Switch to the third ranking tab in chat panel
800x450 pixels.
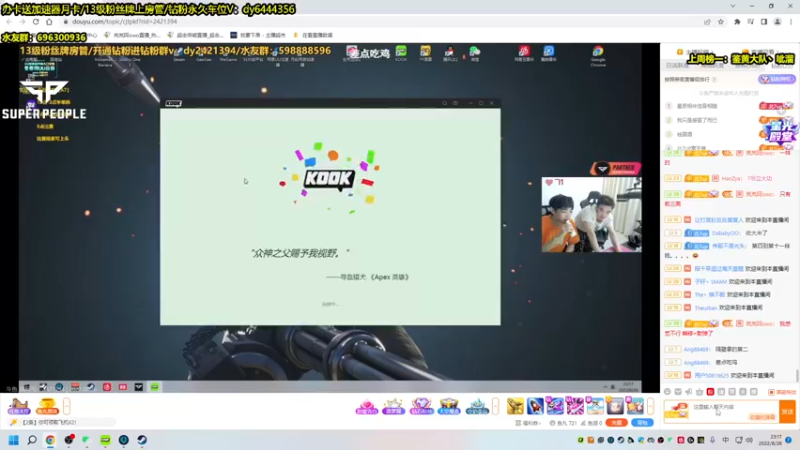point(746,66)
